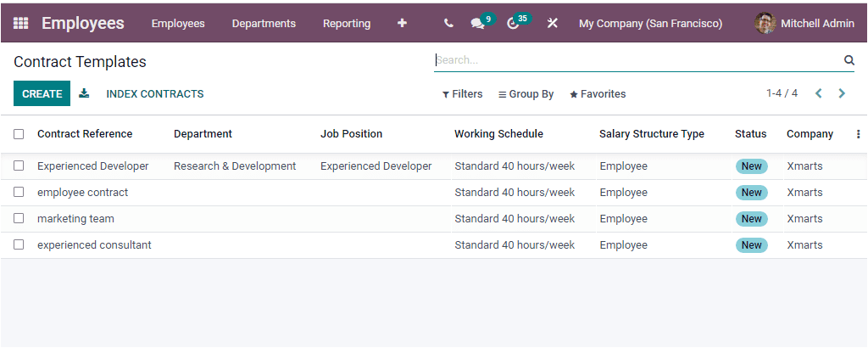Open activities clock icon with badge 35
This screenshot has height=348, width=868.
click(514, 24)
